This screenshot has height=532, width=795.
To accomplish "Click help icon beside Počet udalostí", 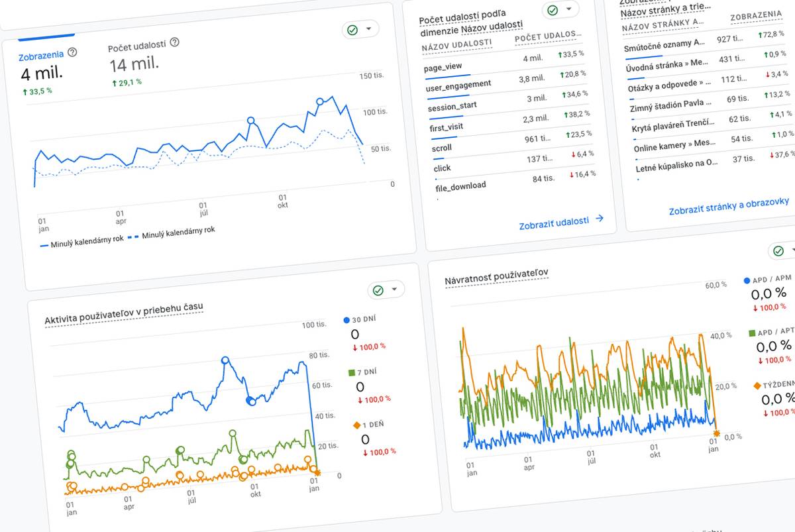I will (x=174, y=42).
